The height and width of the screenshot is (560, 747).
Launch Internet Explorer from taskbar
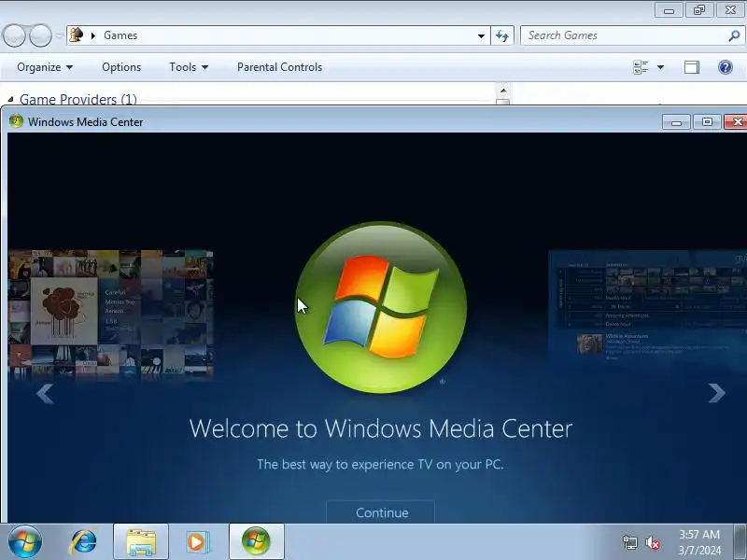[x=83, y=542]
